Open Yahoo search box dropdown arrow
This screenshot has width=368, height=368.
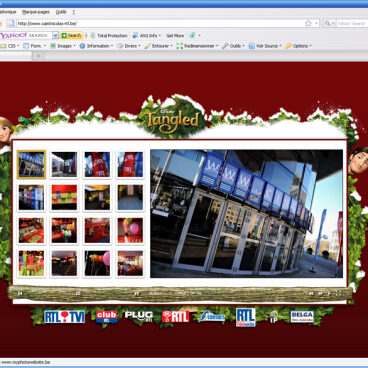pyautogui.click(x=55, y=35)
